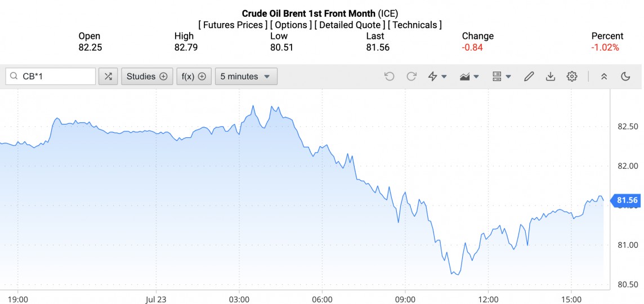Go to the Options link
Viewport: 644px width, 304px height.
point(290,25)
